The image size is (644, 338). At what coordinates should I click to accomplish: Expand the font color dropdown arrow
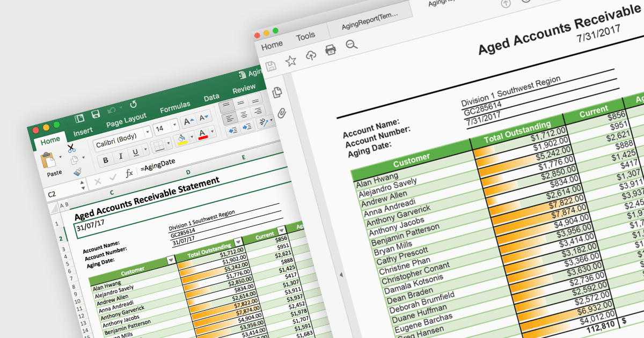[x=213, y=131]
